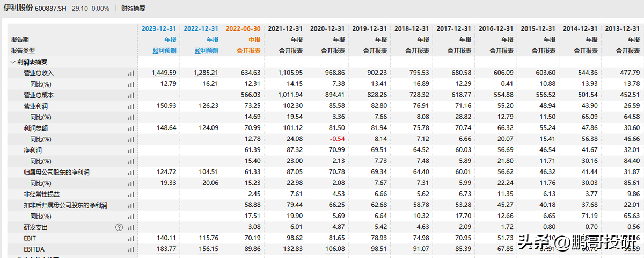Open chart icon for 归属母公司股东的净利润 row

coord(130,173)
